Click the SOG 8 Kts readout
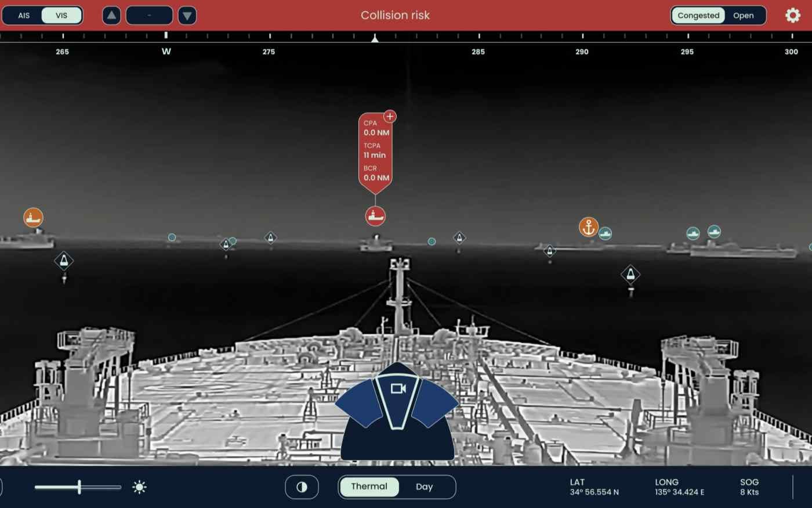The height and width of the screenshot is (508, 812). tap(749, 487)
